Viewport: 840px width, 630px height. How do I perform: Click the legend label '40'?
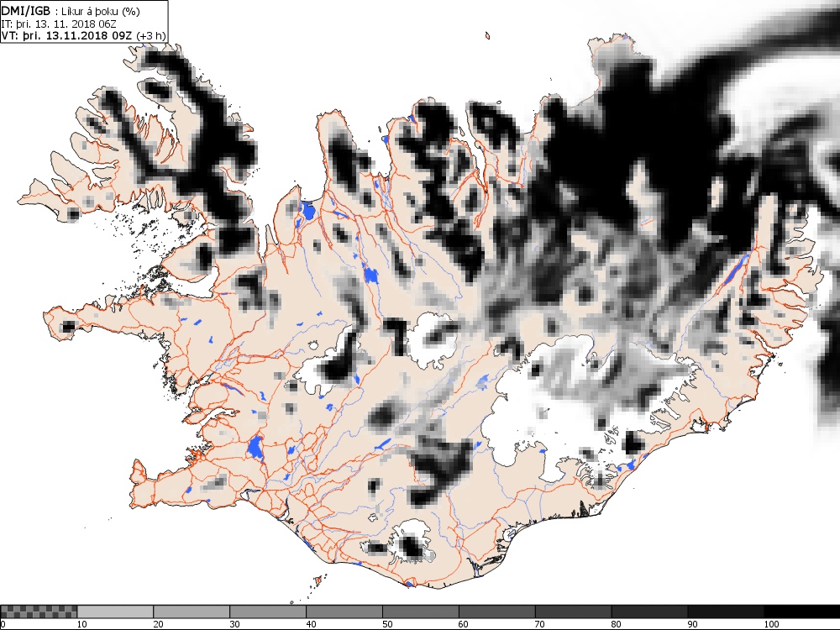click(x=312, y=624)
